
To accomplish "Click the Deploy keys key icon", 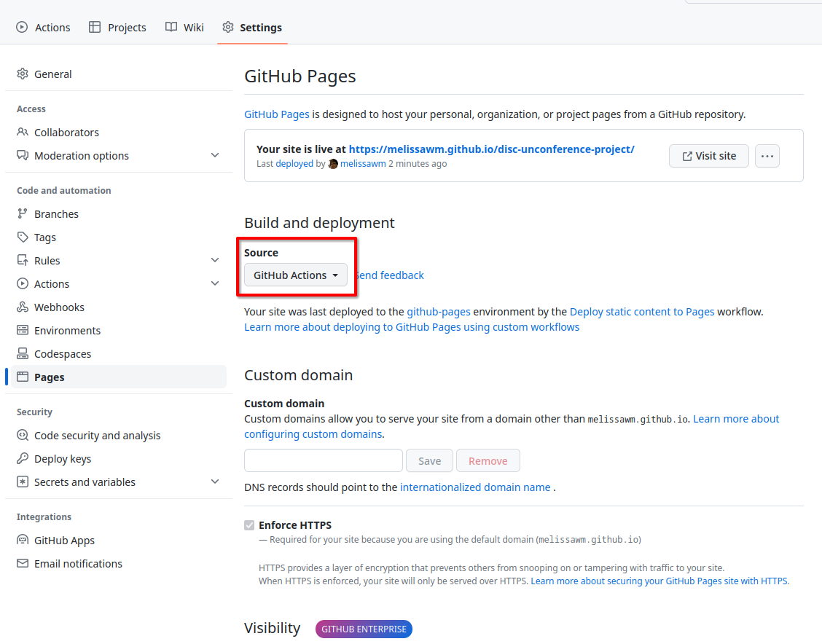I will click(23, 459).
